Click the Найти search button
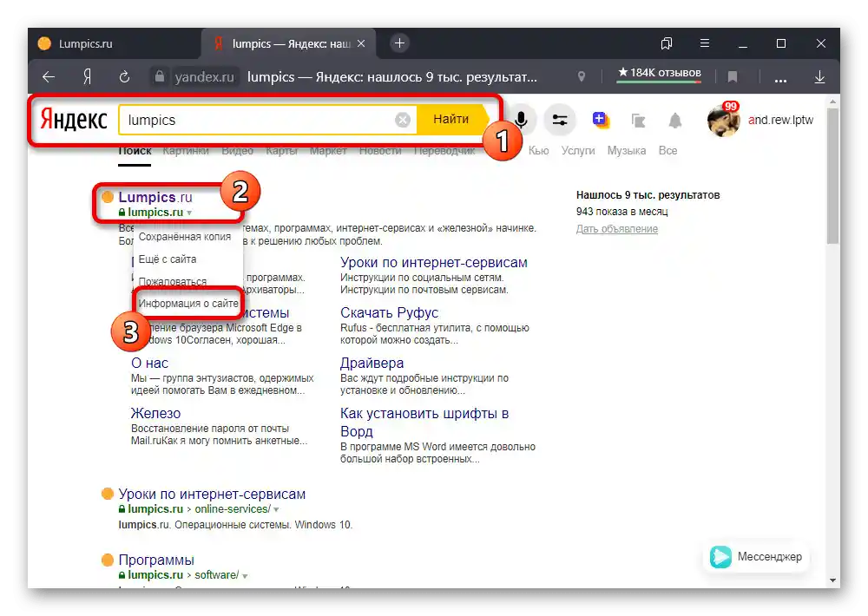This screenshot has width=868, height=616. click(x=451, y=119)
